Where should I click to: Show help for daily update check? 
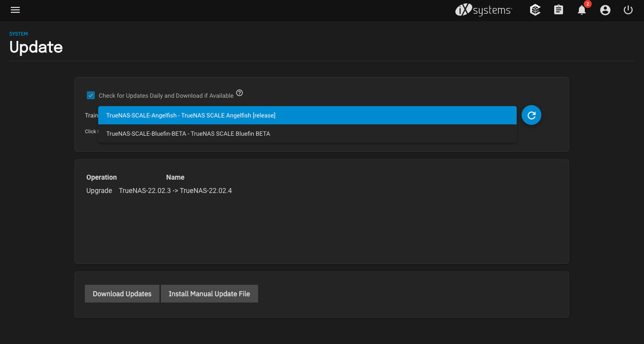pyautogui.click(x=239, y=93)
